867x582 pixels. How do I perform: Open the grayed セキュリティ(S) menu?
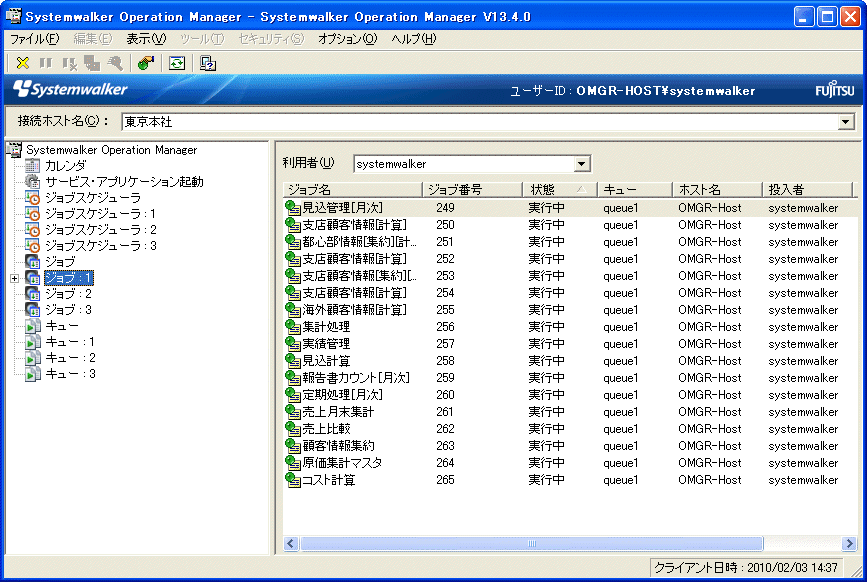(271, 39)
